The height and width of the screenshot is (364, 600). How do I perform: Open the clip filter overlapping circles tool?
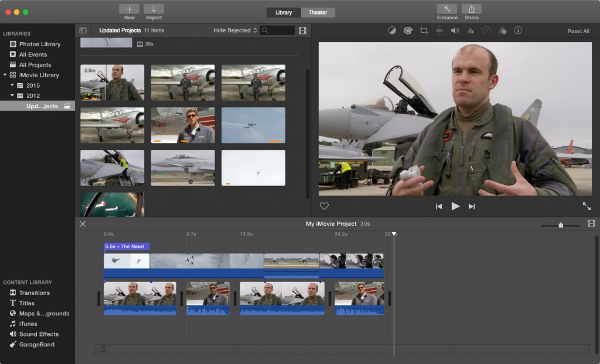coord(502,30)
